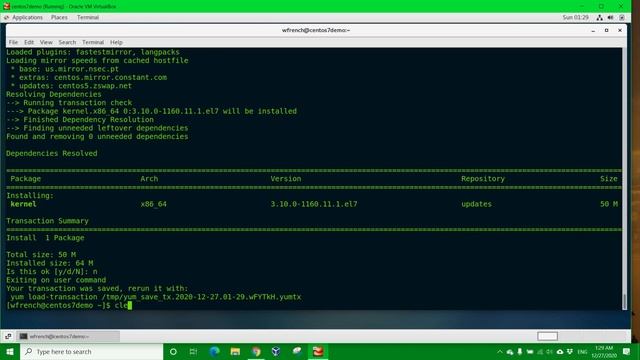The image size is (640, 360).
Task: Open the File menu in terminal
Action: pyautogui.click(x=13, y=42)
